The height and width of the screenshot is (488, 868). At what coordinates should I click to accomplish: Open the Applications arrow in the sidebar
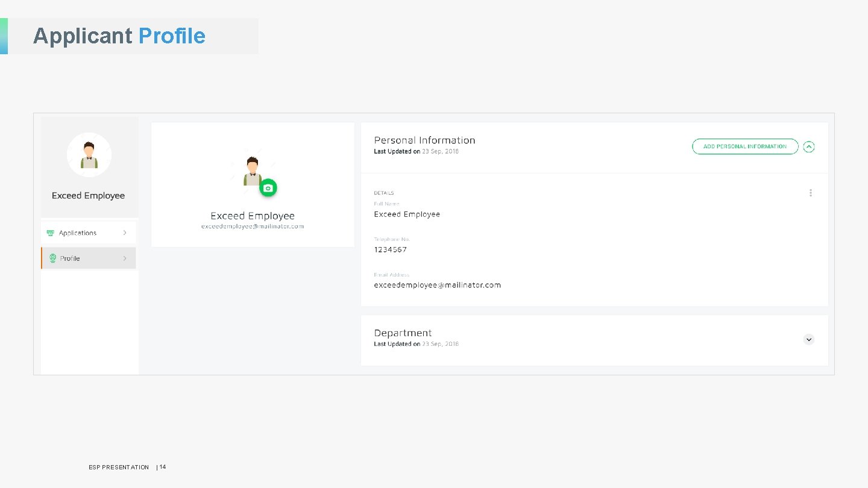pos(125,233)
